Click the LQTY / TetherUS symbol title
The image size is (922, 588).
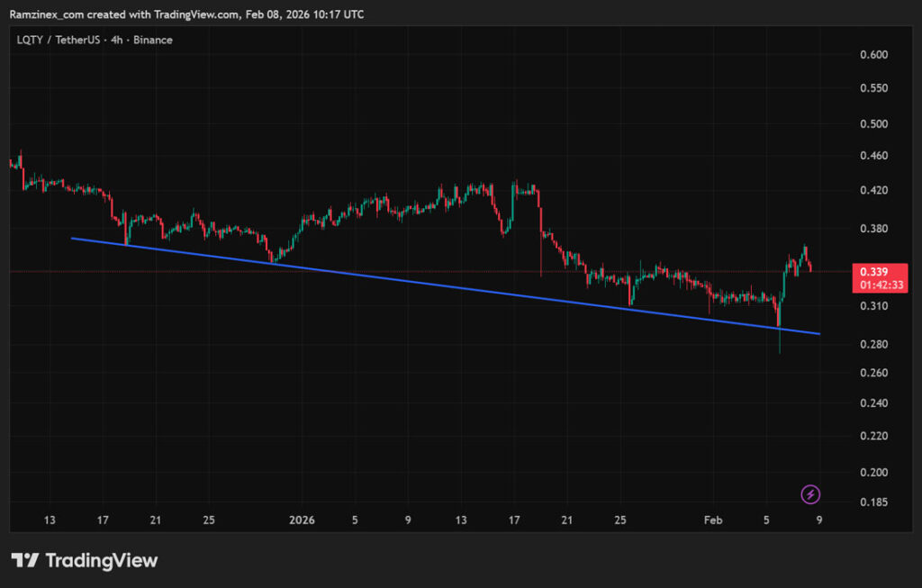[x=64, y=40]
